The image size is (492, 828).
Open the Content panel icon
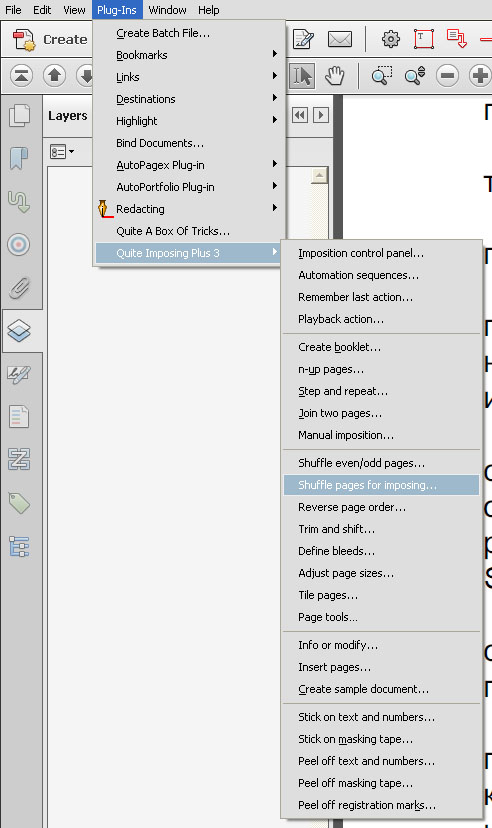click(19, 417)
